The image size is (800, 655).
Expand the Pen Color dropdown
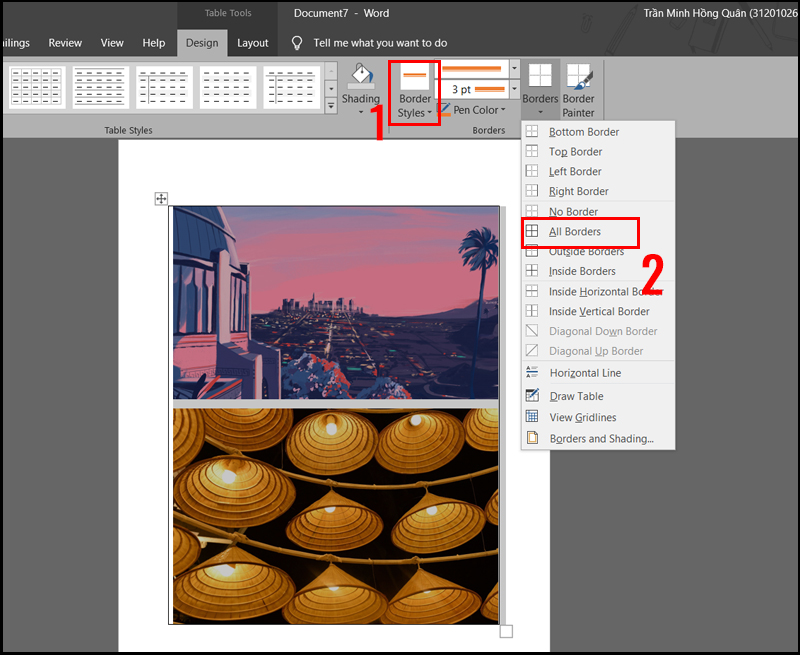pos(503,110)
